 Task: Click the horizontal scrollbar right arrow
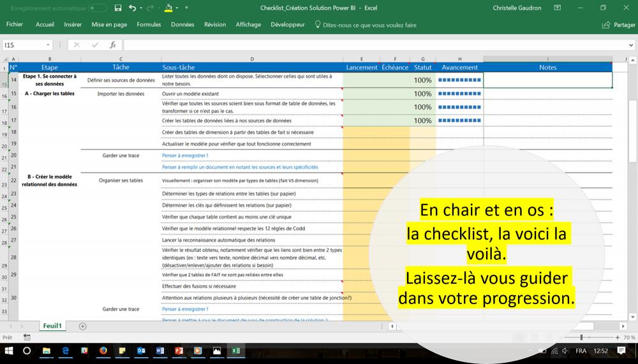coord(623,326)
